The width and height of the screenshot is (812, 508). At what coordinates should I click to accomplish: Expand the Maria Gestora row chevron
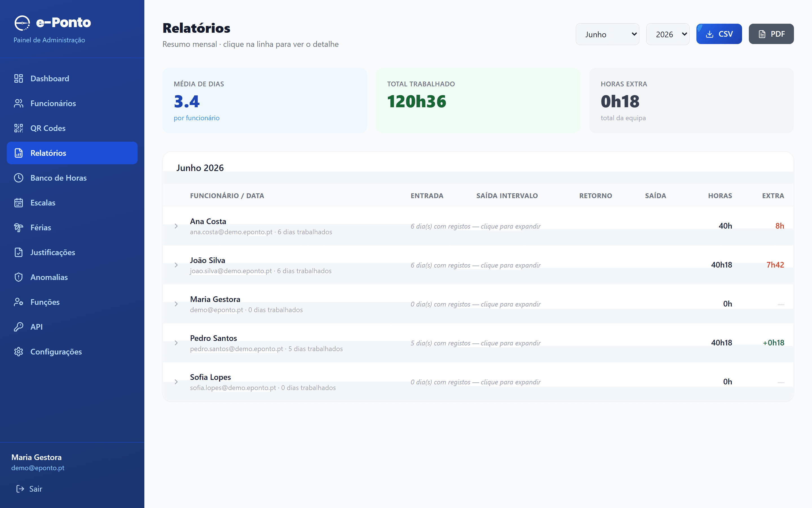coord(176,304)
